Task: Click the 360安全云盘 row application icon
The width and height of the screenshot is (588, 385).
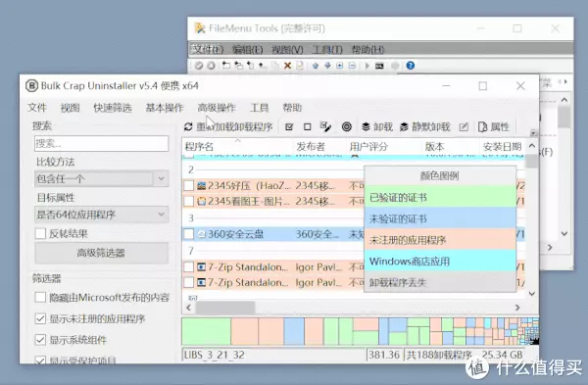Action: tap(201, 234)
